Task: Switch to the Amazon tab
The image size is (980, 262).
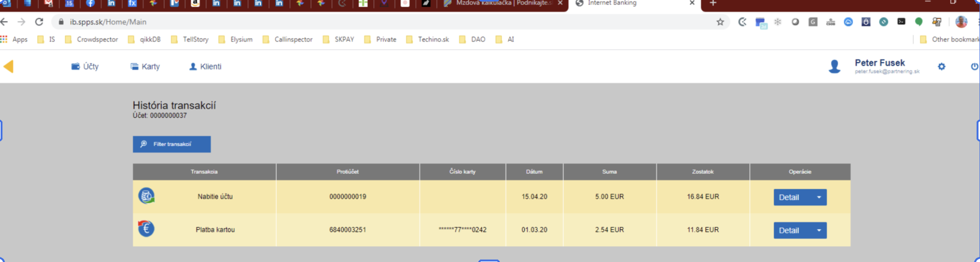Action: 196,3
